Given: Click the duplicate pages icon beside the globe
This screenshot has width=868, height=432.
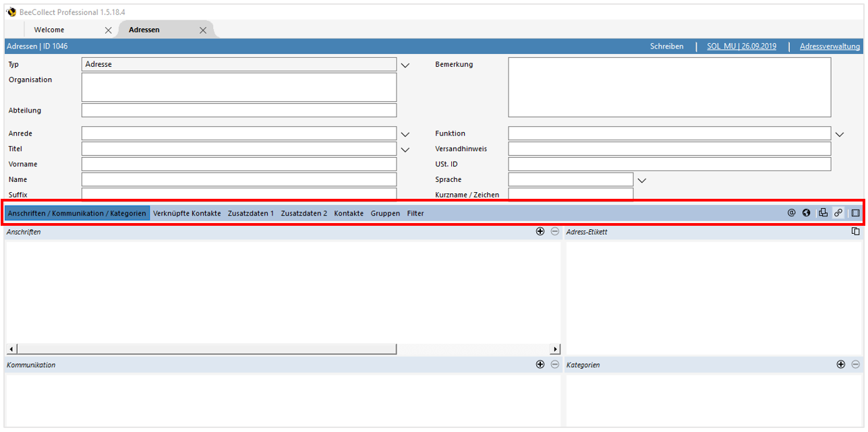Looking at the screenshot, I should click(823, 212).
